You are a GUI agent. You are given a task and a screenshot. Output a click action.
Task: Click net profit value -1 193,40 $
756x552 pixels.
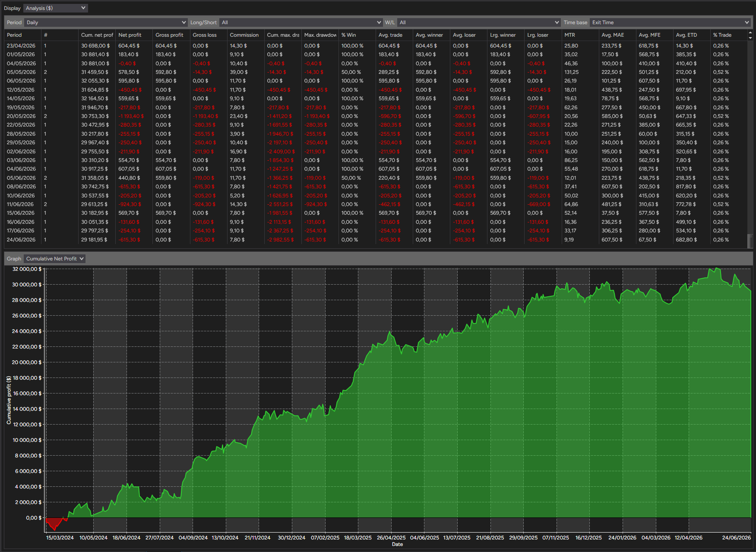131,116
